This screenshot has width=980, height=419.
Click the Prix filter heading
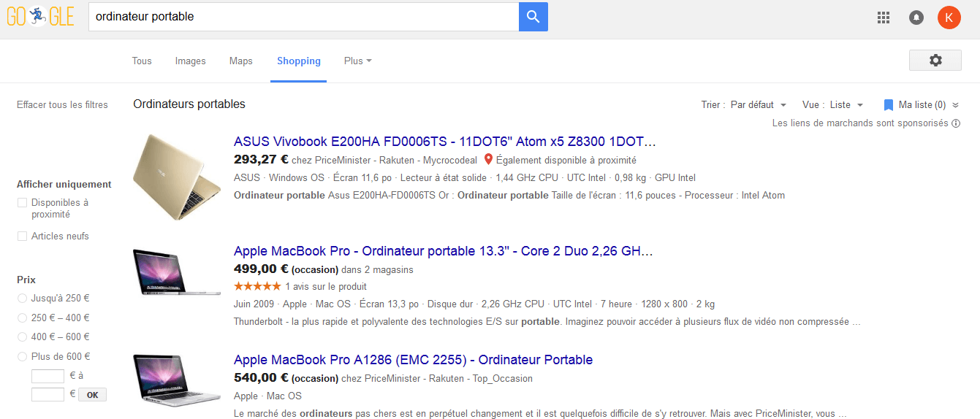(26, 280)
